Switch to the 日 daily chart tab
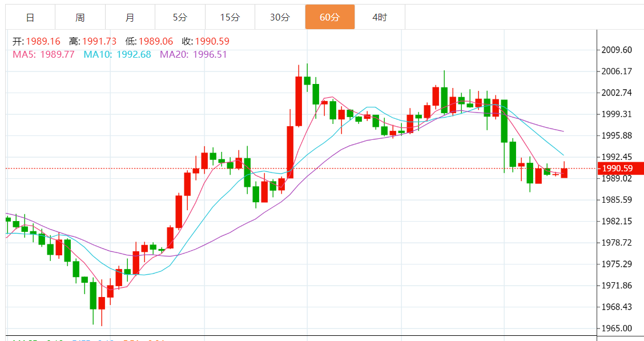The width and height of the screenshot is (644, 341). click(30, 17)
